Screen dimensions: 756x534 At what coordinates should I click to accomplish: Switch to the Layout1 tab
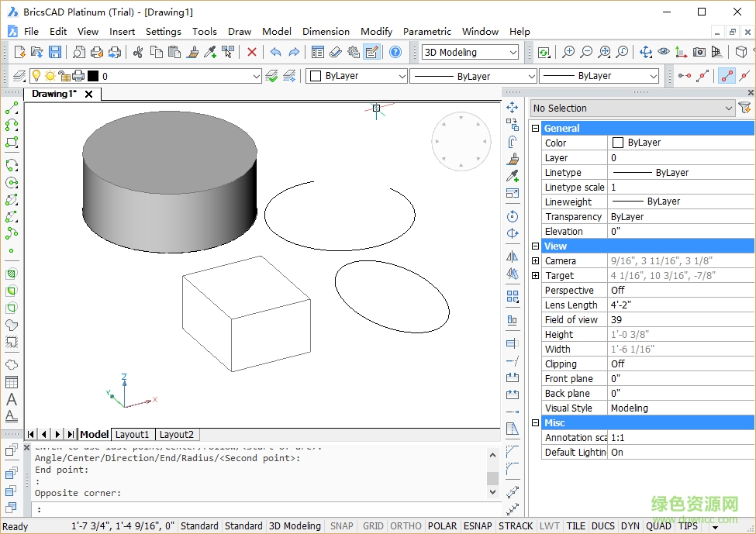[x=133, y=435]
